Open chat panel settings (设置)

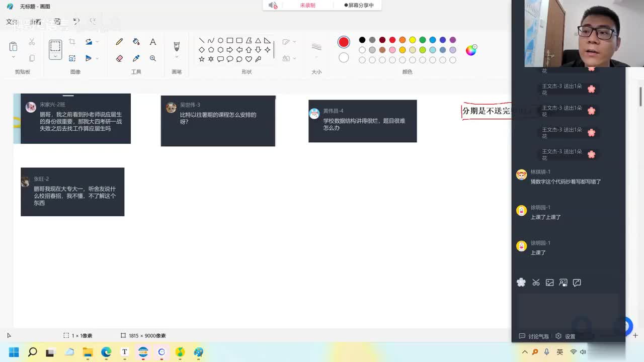click(566, 336)
